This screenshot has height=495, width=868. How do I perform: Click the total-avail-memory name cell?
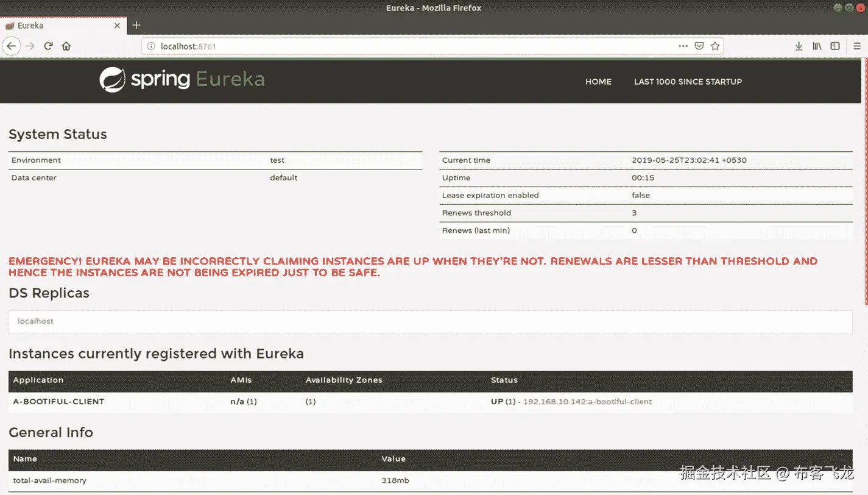point(49,480)
